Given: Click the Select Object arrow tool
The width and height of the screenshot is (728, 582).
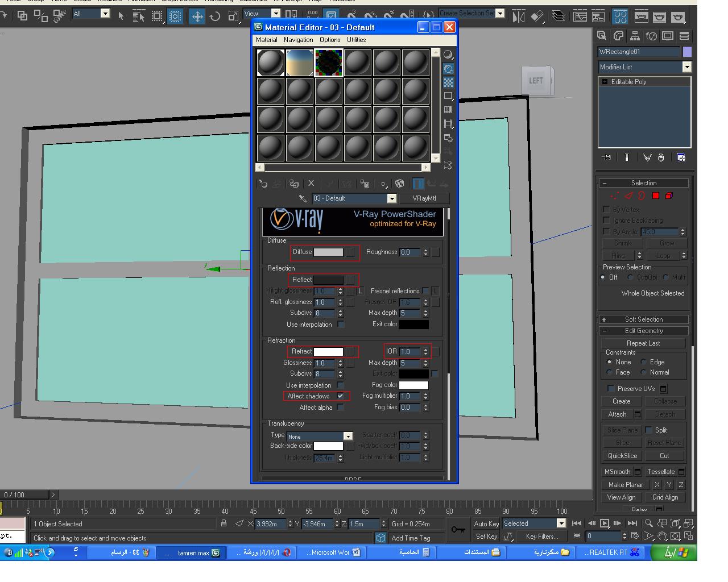Looking at the screenshot, I should [x=121, y=16].
